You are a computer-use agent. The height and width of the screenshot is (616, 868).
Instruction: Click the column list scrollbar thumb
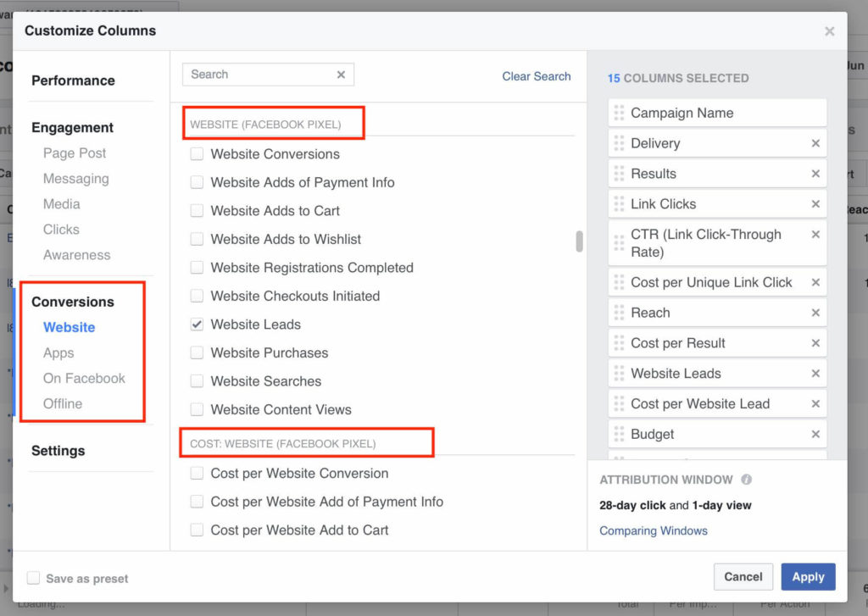tap(580, 241)
